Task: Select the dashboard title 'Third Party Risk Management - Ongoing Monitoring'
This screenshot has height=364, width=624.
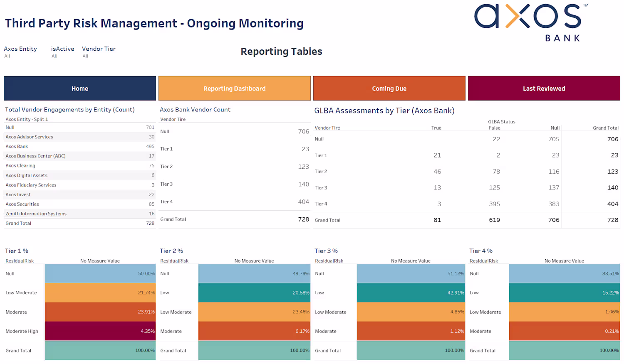Action: coord(154,23)
